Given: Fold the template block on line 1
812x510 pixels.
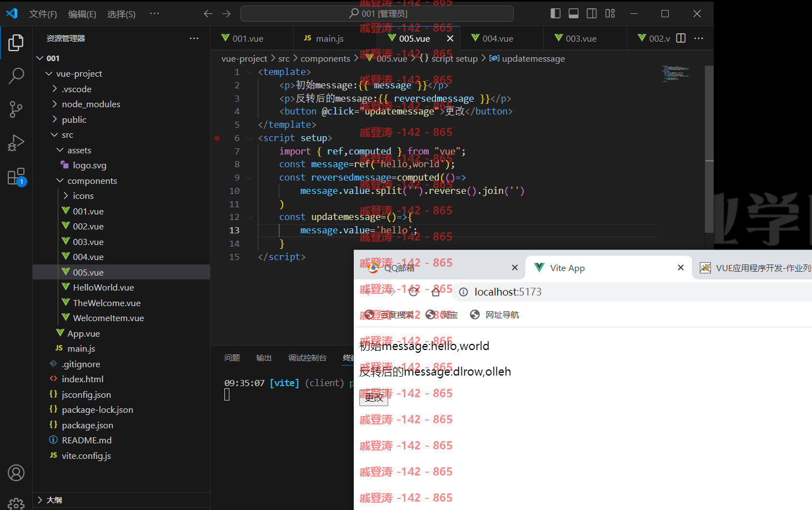Looking at the screenshot, I should pyautogui.click(x=250, y=72).
